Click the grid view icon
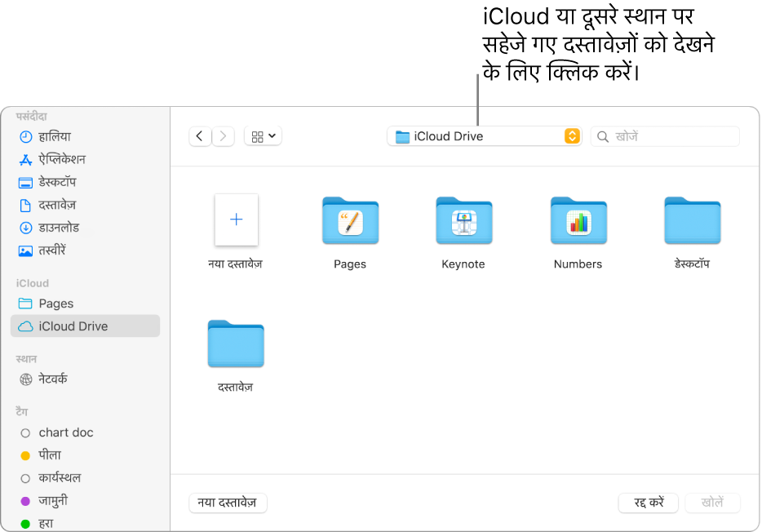 click(x=258, y=137)
